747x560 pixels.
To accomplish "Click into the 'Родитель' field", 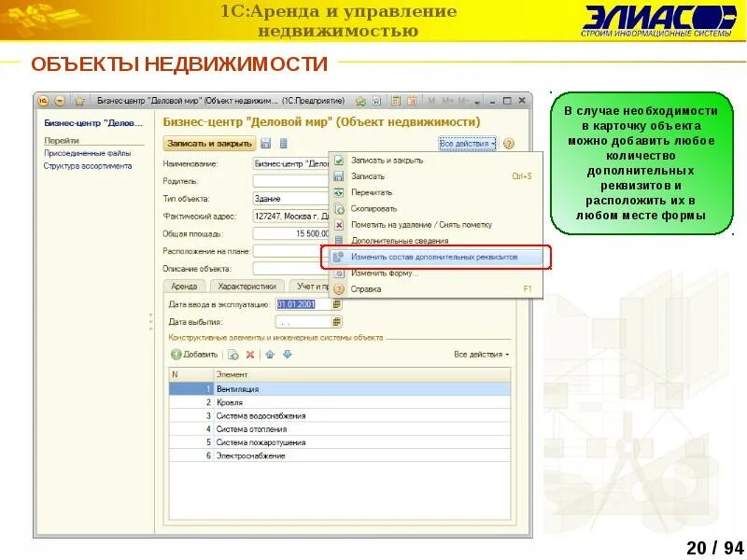I will pyautogui.click(x=290, y=181).
